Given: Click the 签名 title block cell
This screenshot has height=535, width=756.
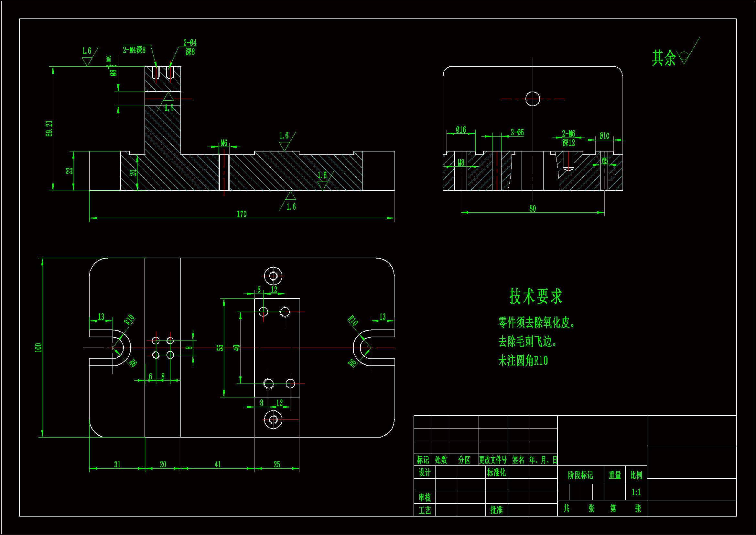Looking at the screenshot, I should [518, 460].
